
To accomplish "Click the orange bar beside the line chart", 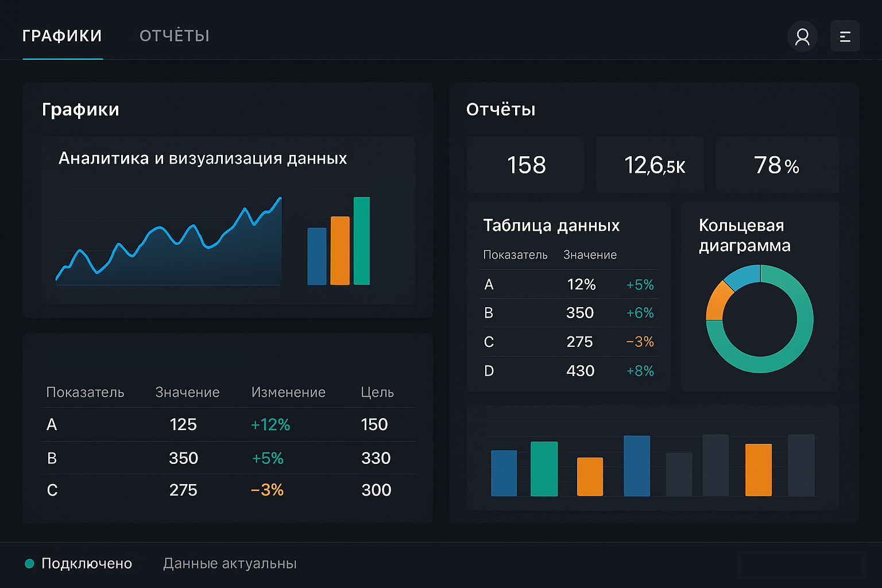I will point(340,250).
